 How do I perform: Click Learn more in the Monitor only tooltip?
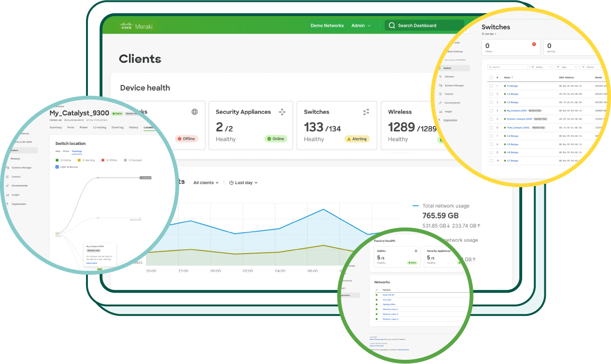coord(92,263)
